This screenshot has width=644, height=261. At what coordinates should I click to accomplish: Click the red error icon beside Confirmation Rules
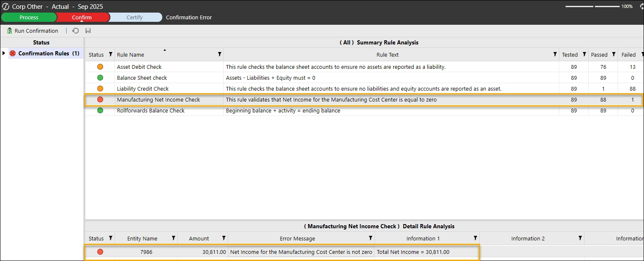[13, 54]
